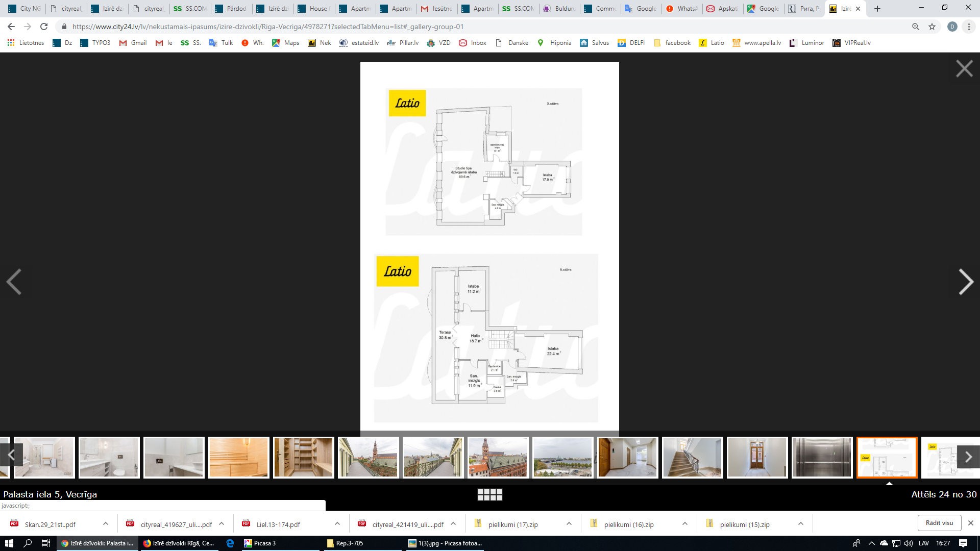Image resolution: width=980 pixels, height=551 pixels.
Task: Click Rādīt visu downloads button
Action: [x=939, y=523]
